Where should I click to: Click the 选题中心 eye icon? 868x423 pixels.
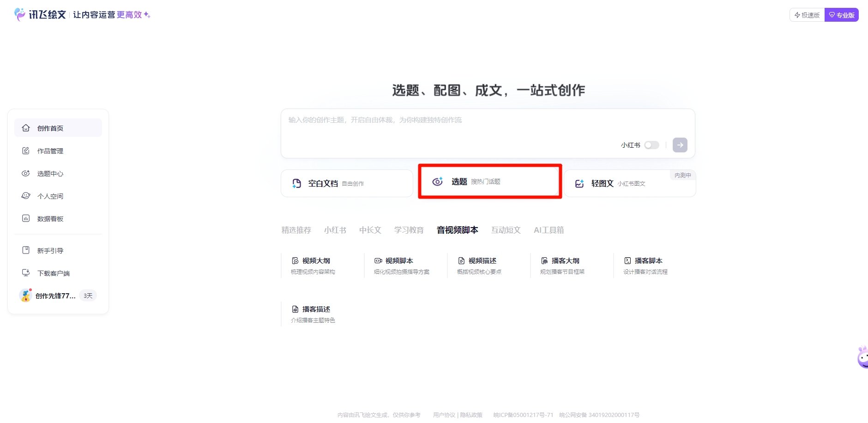26,173
